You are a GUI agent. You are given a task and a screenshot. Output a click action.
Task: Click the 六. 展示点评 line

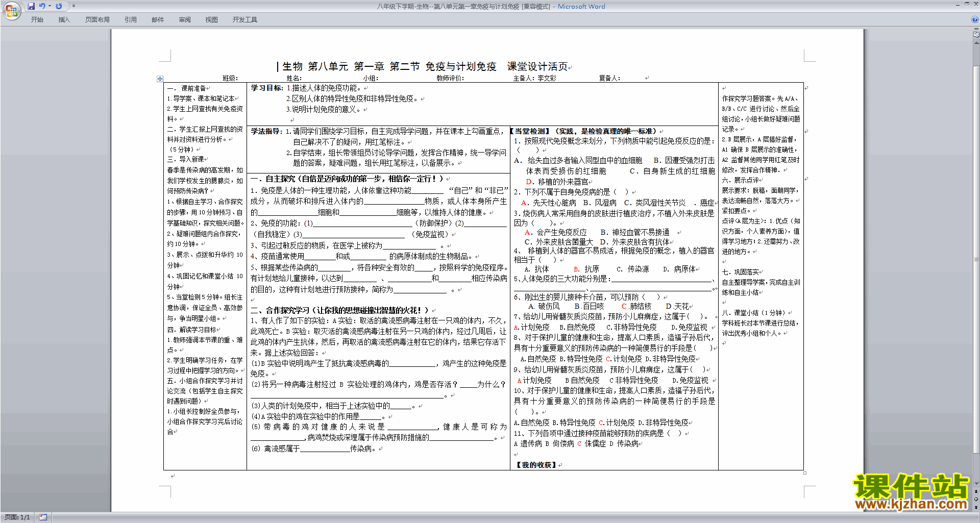click(740, 180)
